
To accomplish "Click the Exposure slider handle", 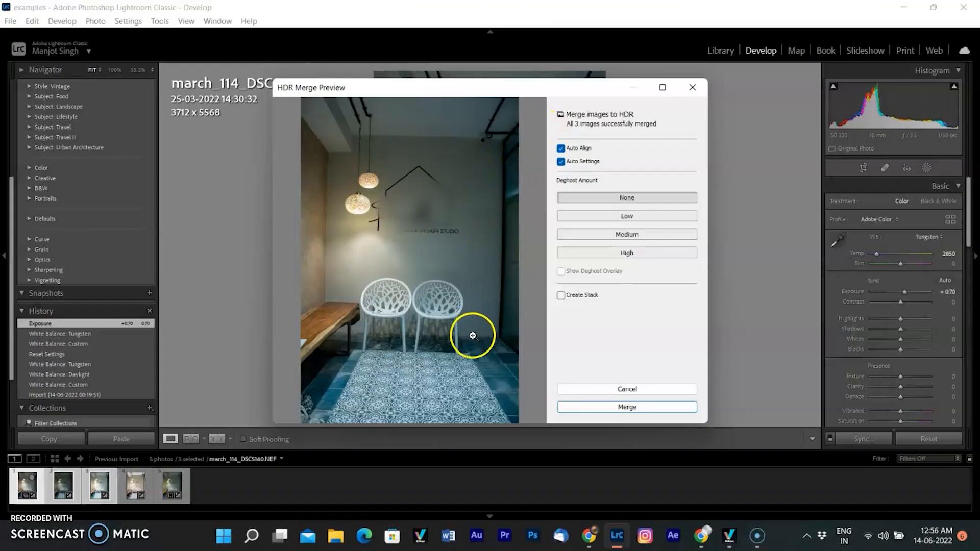I will [904, 292].
